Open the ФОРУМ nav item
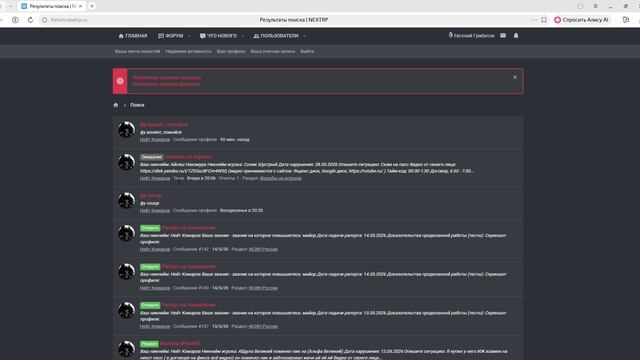Image resolution: width=640 pixels, height=360 pixels. click(x=171, y=36)
